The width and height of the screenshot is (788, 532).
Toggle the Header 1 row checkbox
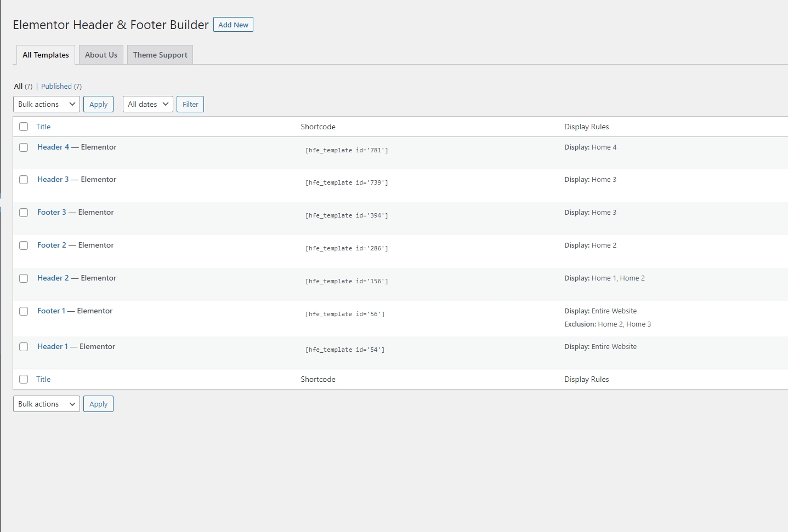[x=24, y=347]
